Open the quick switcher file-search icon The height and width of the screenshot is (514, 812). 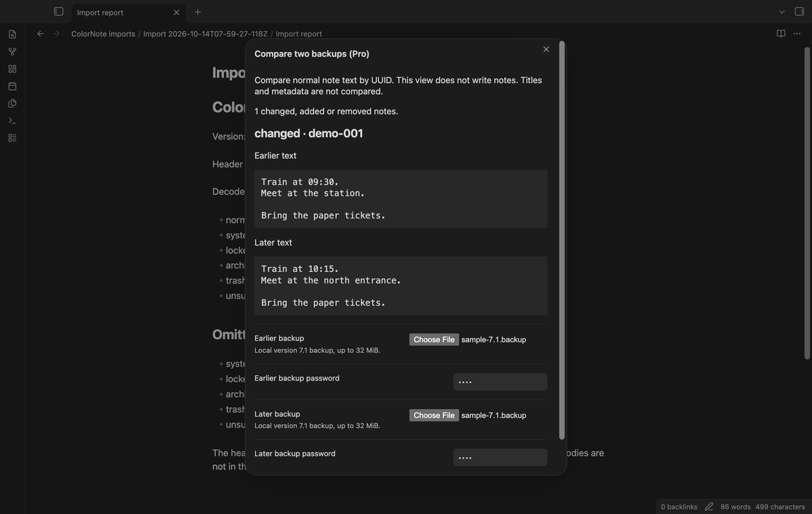[x=12, y=34]
